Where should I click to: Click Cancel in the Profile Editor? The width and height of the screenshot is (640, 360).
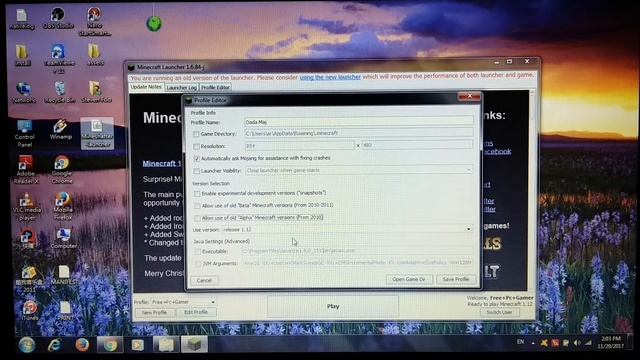(204, 280)
